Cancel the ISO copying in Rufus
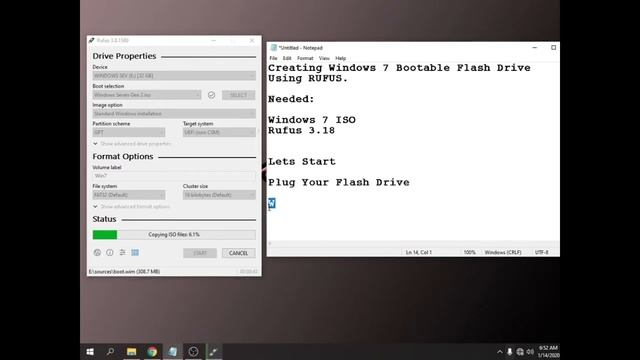The width and height of the screenshot is (640, 360). 238,253
